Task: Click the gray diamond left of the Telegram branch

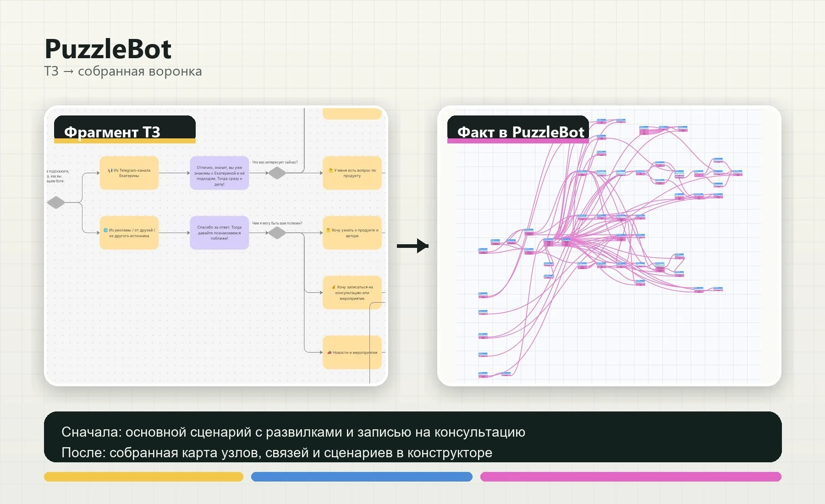Action: (56, 202)
